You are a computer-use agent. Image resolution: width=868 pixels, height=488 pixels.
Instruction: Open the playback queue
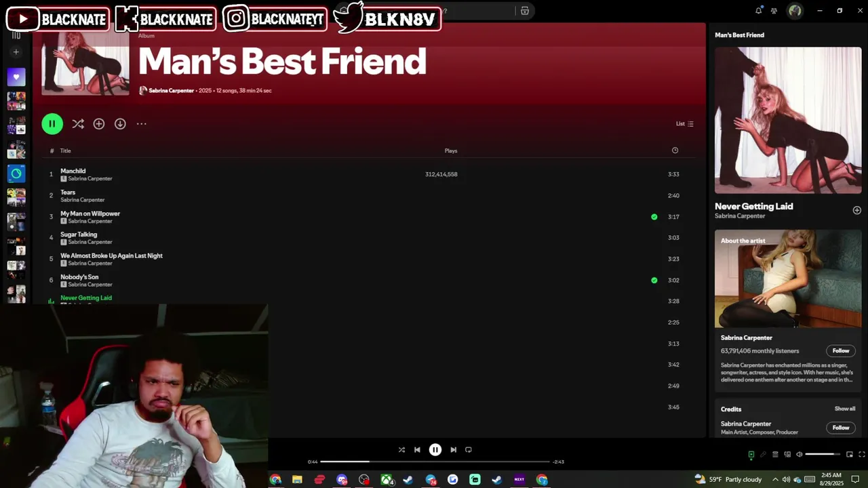coord(775,455)
